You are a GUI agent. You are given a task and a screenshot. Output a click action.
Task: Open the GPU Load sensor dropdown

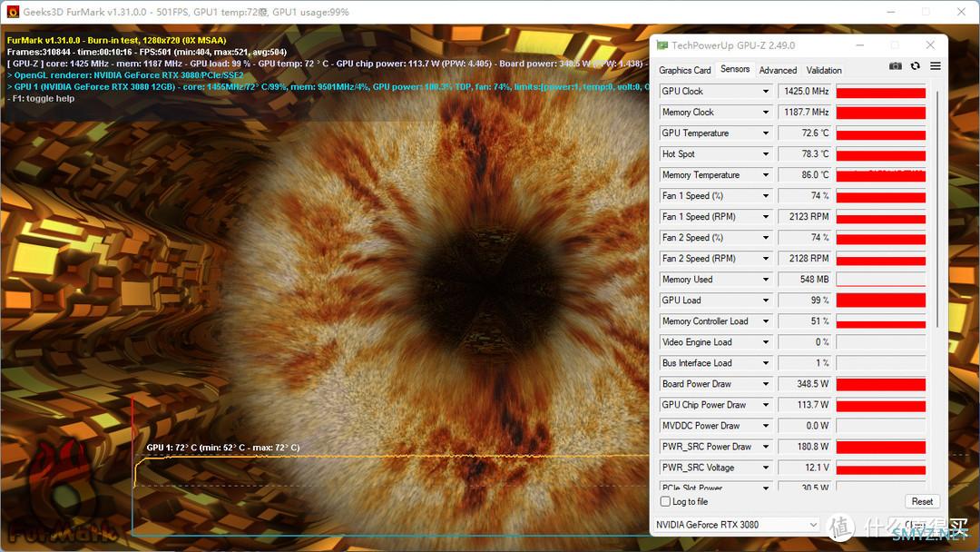[766, 301]
